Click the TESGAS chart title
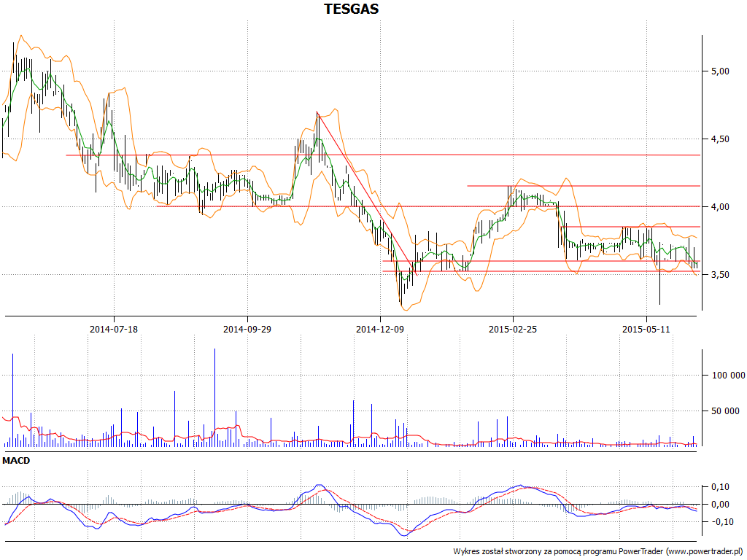Viewport: 747px width, 560px height. [x=352, y=9]
